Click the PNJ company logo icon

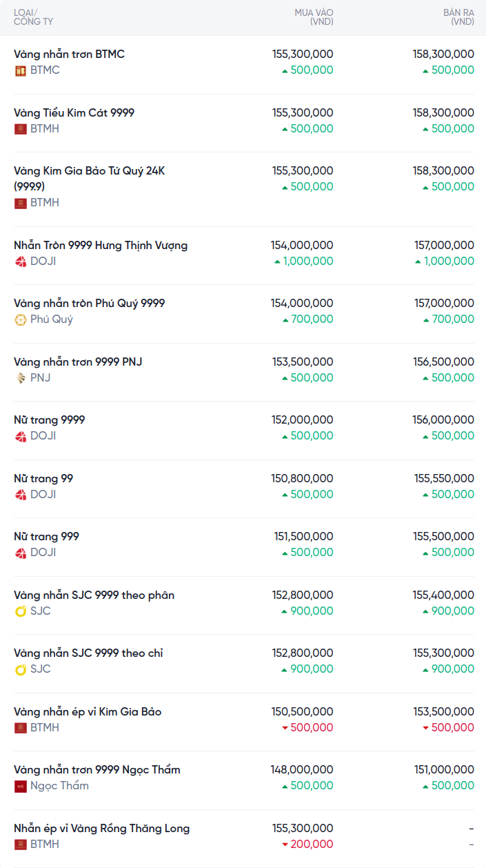click(21, 378)
